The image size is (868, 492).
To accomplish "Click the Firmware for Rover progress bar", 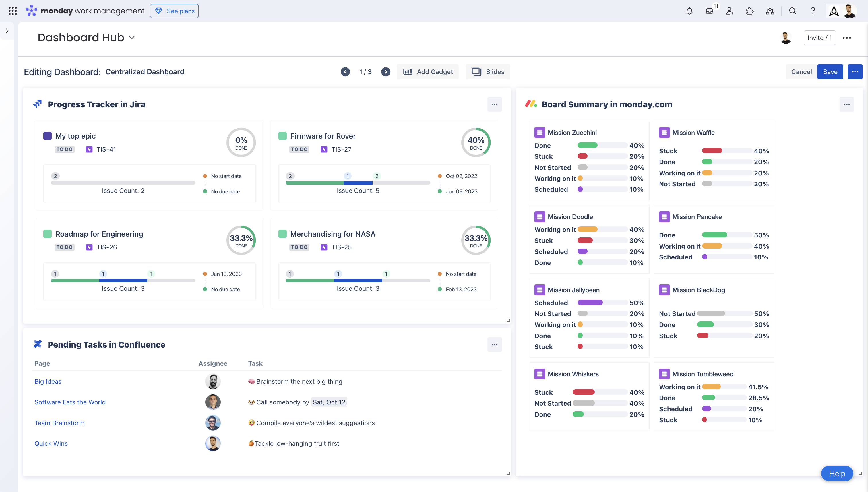I will click(358, 183).
